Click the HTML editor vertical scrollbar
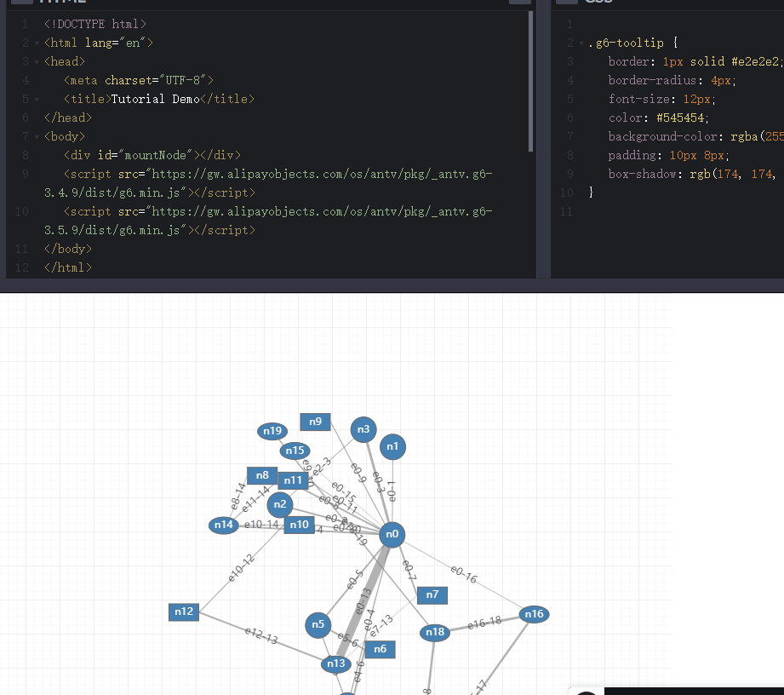 (x=530, y=81)
